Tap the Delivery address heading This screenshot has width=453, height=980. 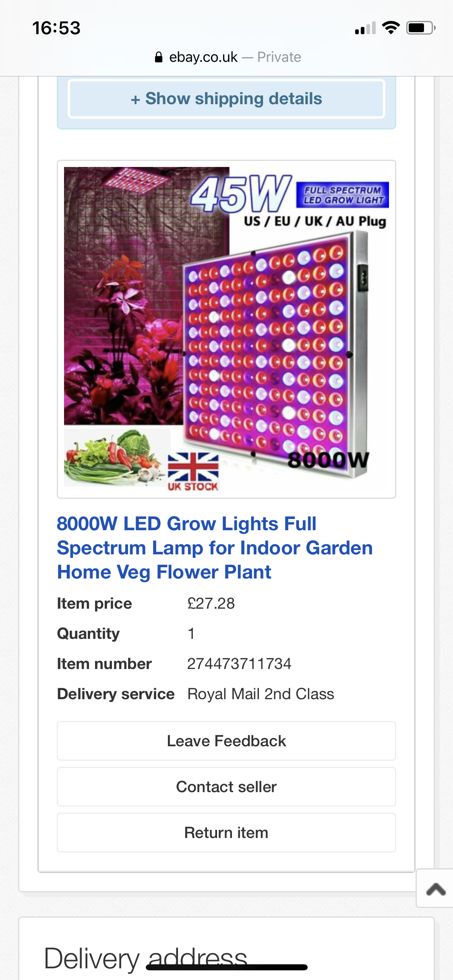pyautogui.click(x=145, y=958)
